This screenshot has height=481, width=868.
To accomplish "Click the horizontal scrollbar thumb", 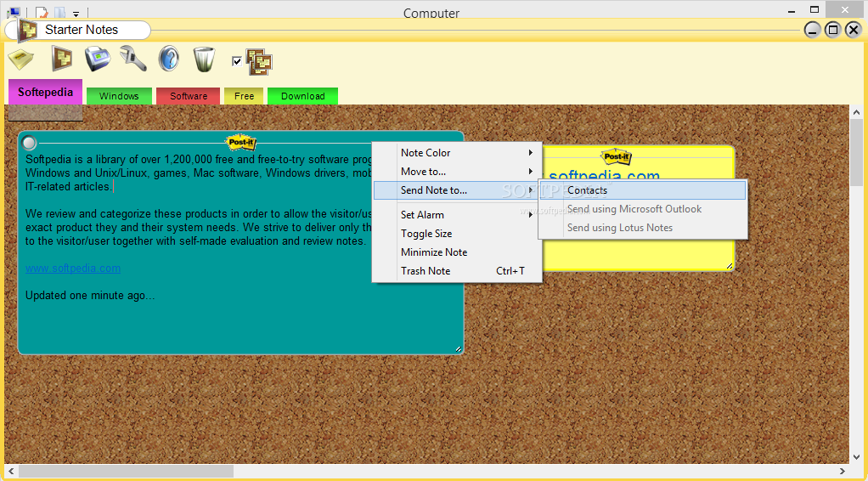I will click(126, 471).
